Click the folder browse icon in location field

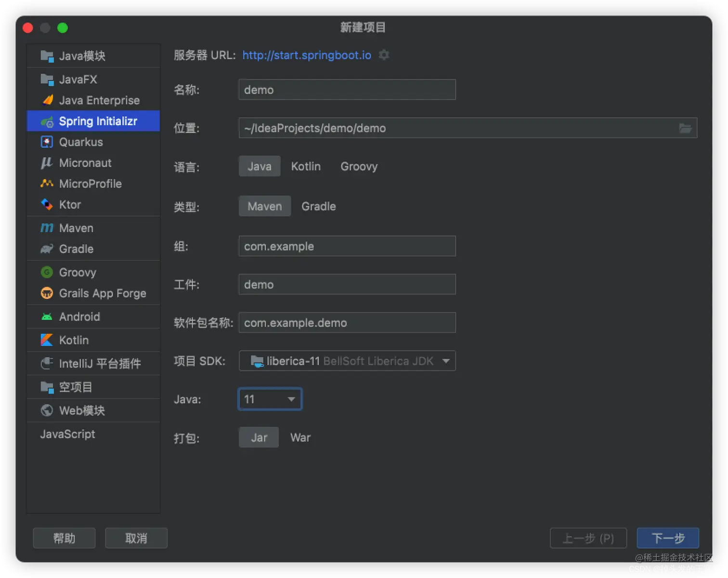[x=686, y=128]
